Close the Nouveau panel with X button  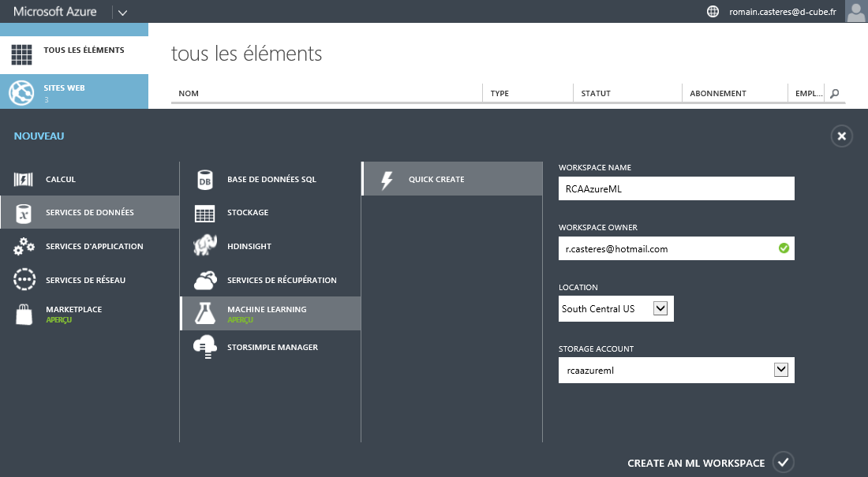(x=841, y=136)
